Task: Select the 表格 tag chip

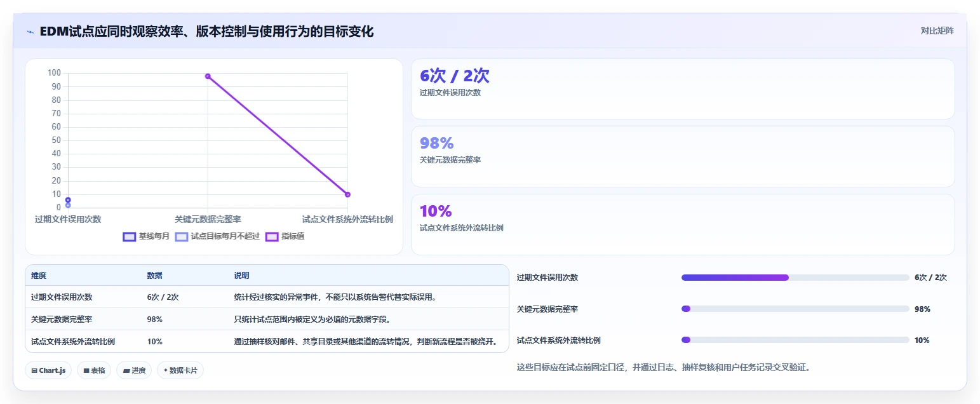Action: [x=94, y=370]
